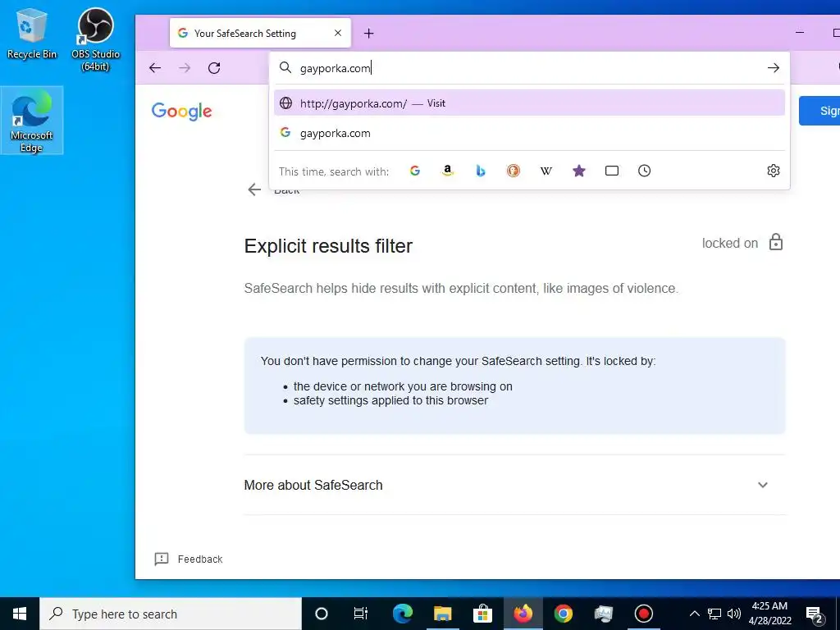Open Task View on taskbar
Image resolution: width=840 pixels, height=630 pixels.
(x=361, y=614)
